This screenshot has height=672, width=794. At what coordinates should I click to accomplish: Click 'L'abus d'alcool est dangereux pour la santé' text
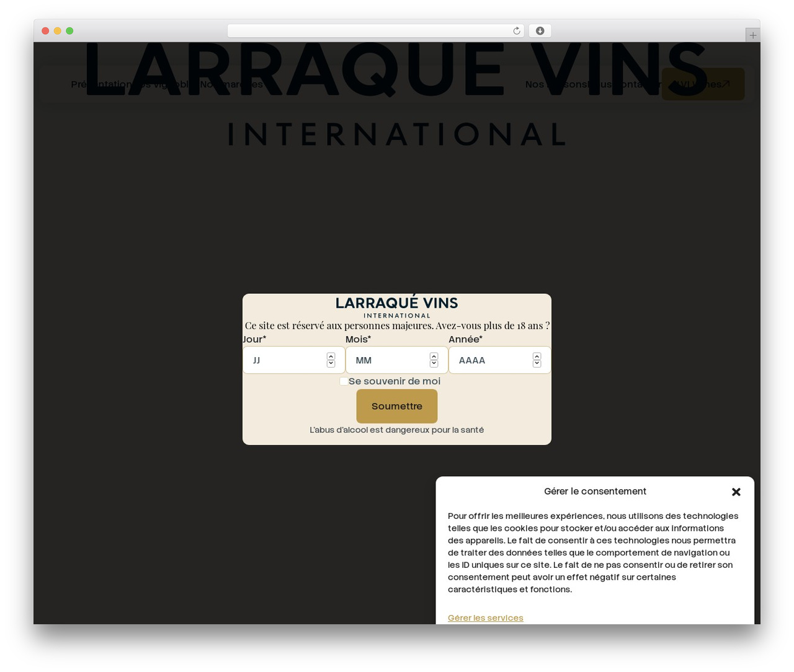[397, 430]
